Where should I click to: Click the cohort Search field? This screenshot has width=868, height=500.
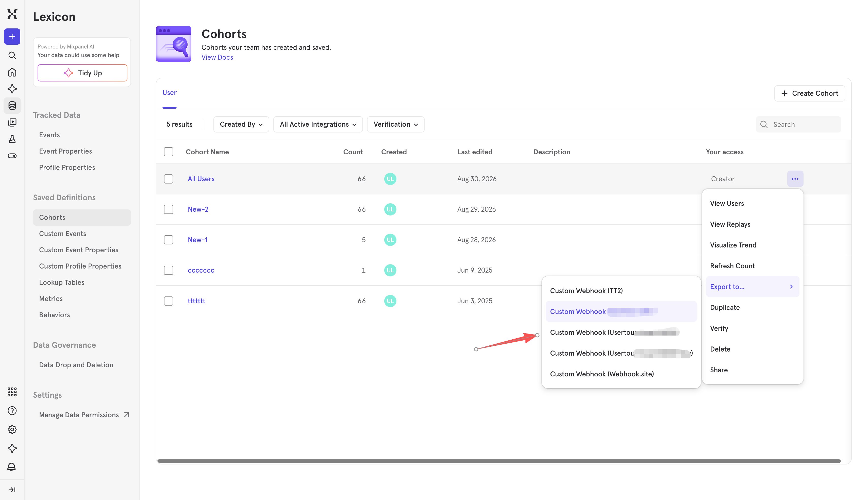coord(798,124)
